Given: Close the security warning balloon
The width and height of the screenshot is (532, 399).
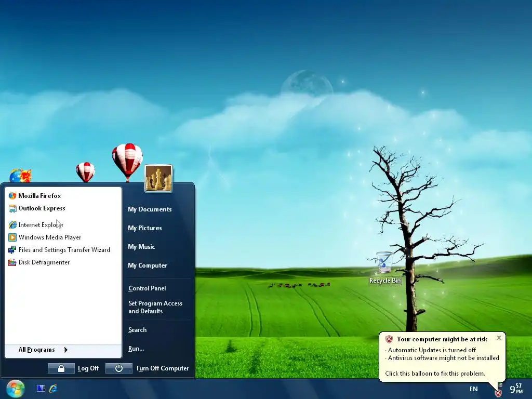Looking at the screenshot, I should [x=499, y=338].
